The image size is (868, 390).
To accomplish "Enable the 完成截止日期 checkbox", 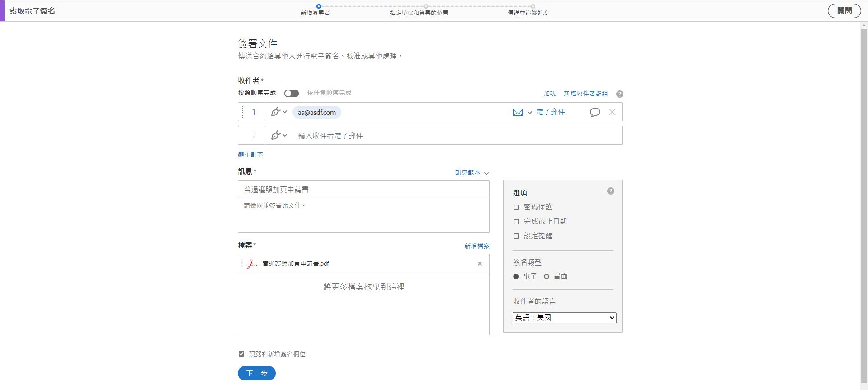I will (x=516, y=222).
